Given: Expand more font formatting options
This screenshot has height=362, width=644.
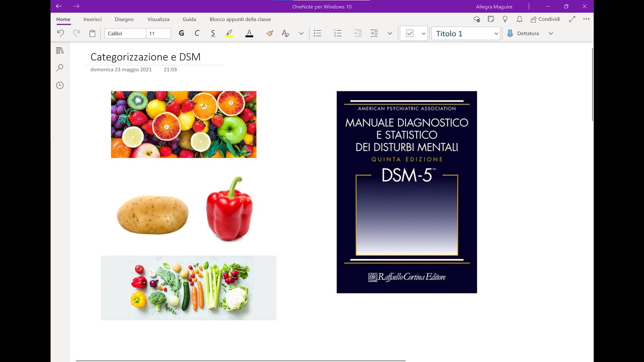Looking at the screenshot, I should (x=301, y=33).
